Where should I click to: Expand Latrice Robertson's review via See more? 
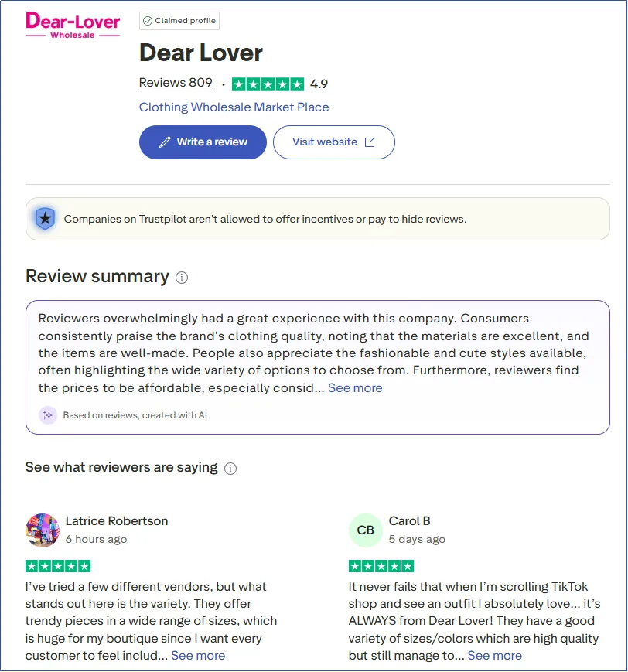coord(197,655)
